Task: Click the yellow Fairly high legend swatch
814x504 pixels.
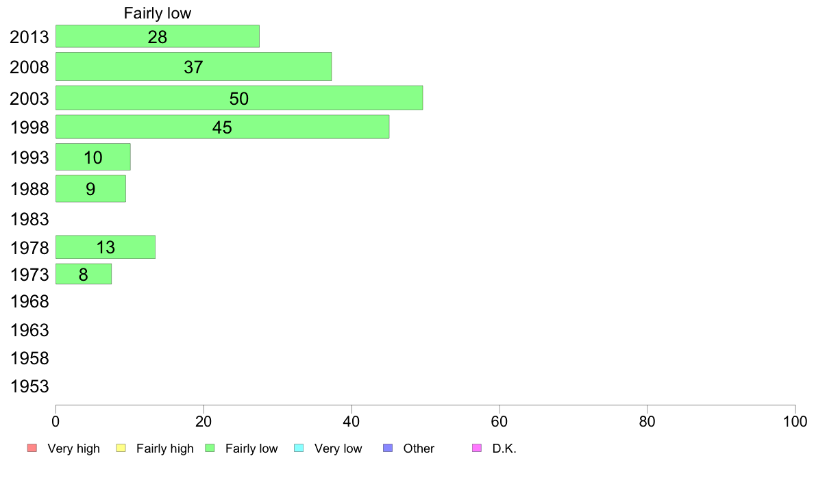Action: 121,448
